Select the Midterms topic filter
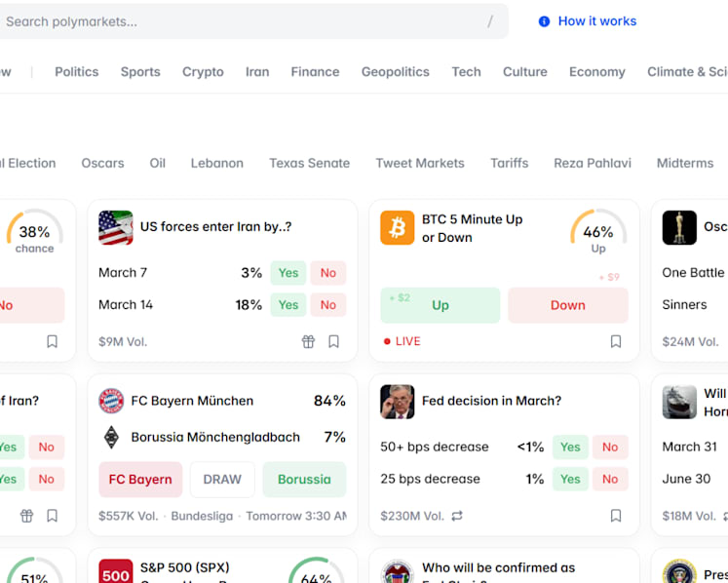Image resolution: width=728 pixels, height=583 pixels. [685, 164]
